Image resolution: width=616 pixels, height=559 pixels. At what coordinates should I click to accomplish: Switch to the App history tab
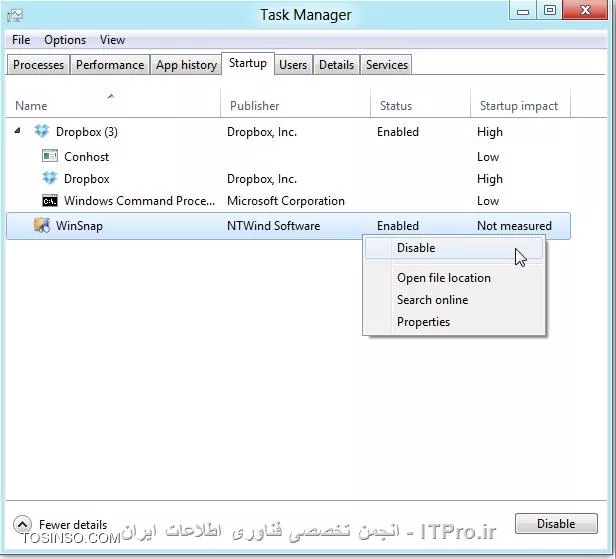[x=186, y=64]
